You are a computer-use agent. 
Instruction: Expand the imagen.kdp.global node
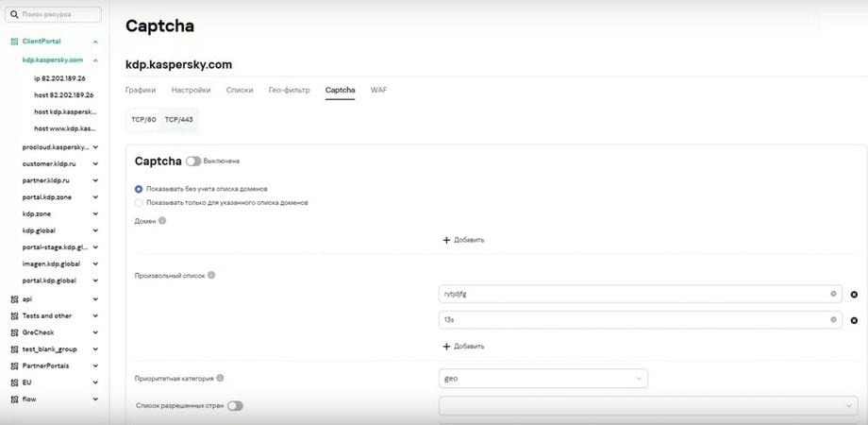pyautogui.click(x=96, y=263)
